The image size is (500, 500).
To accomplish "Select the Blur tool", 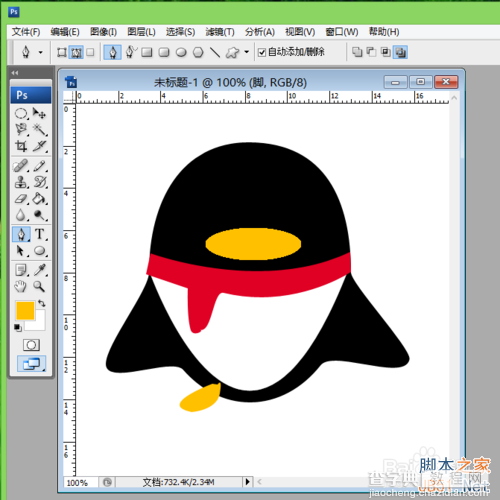I will point(21,215).
